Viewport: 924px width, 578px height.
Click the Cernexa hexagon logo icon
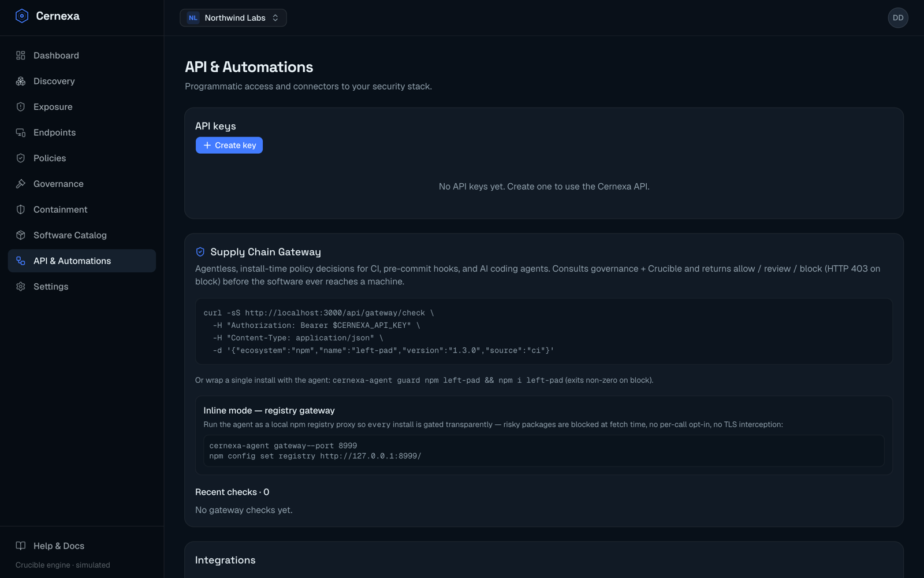tap(22, 16)
